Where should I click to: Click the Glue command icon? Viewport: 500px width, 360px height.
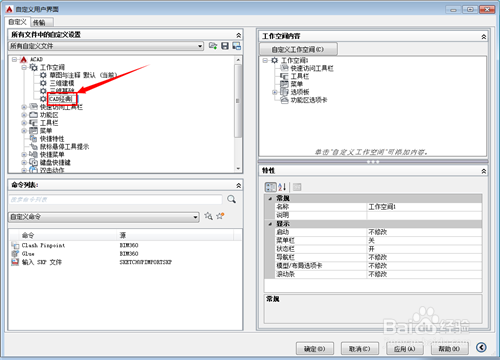click(x=15, y=254)
